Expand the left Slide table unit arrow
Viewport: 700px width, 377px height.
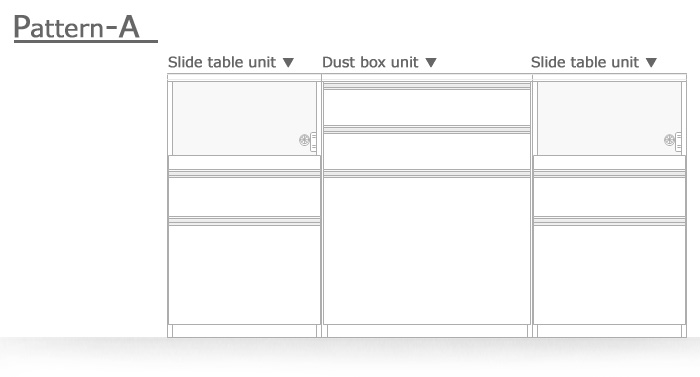(x=288, y=63)
